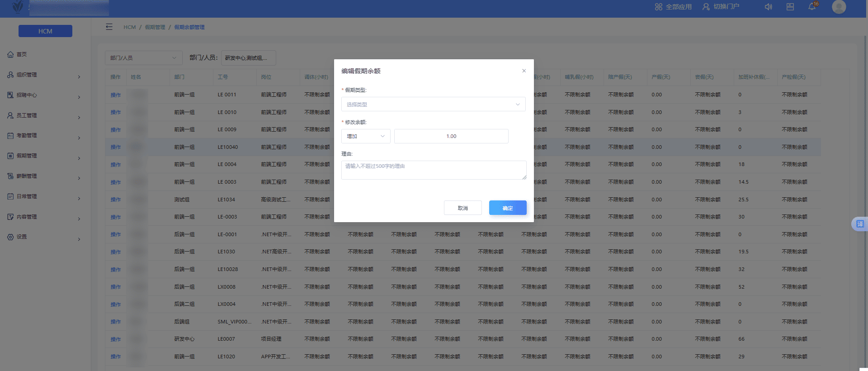Click the amount input field showing 1.00

[451, 136]
